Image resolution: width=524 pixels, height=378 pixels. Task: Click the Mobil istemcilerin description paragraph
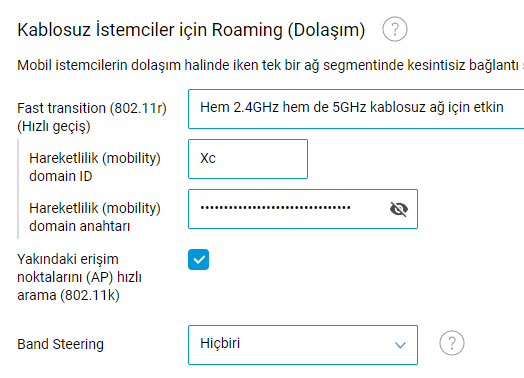pos(270,65)
